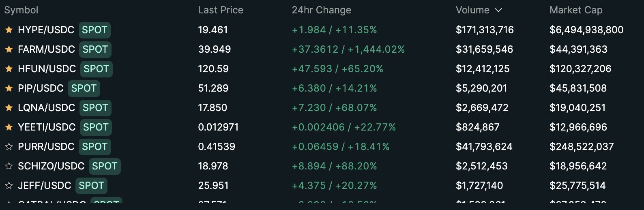Star the SCHIZO/USDC pair
This screenshot has width=644, height=210.
pyautogui.click(x=9, y=166)
